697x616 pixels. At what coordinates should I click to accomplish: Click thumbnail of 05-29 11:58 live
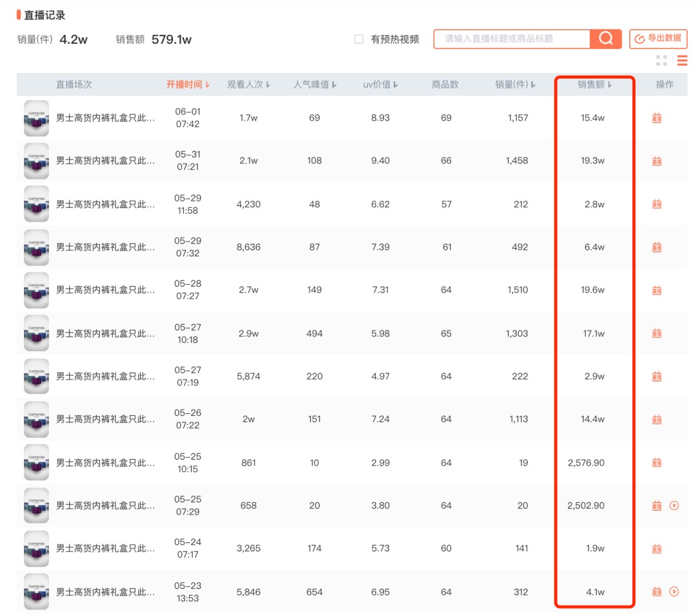(x=36, y=204)
